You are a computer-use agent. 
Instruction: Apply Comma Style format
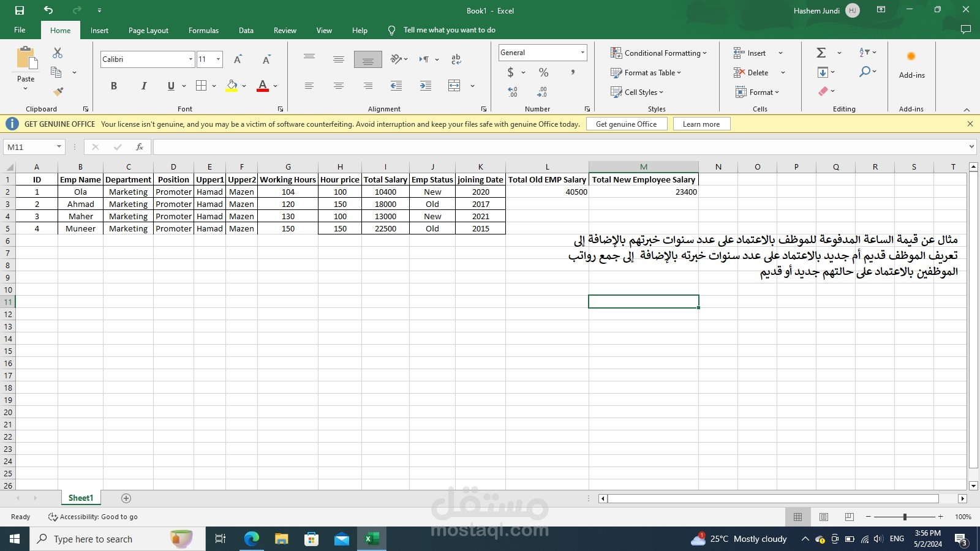573,72
